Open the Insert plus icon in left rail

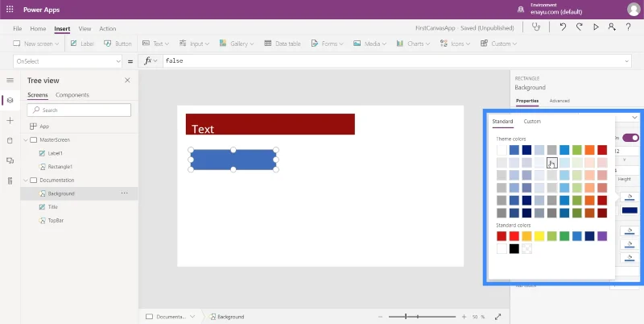click(x=10, y=120)
